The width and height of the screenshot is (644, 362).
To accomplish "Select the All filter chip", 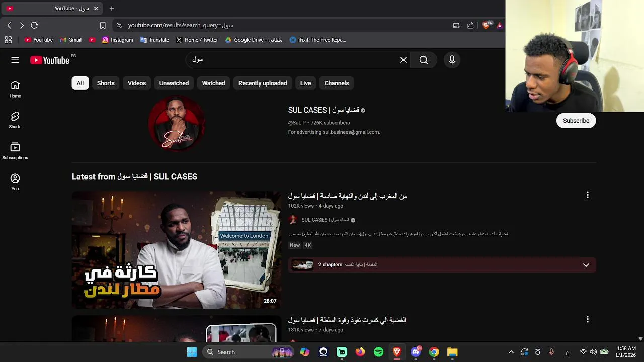I will point(80,83).
